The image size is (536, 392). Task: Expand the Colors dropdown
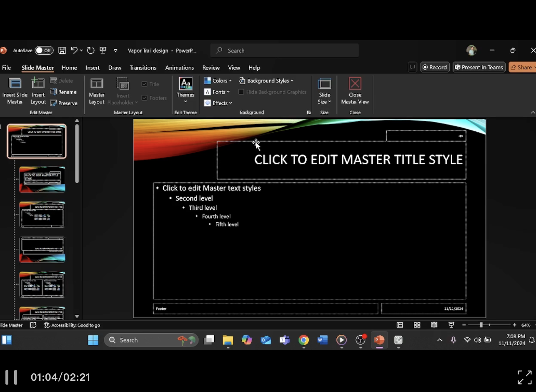[218, 80]
